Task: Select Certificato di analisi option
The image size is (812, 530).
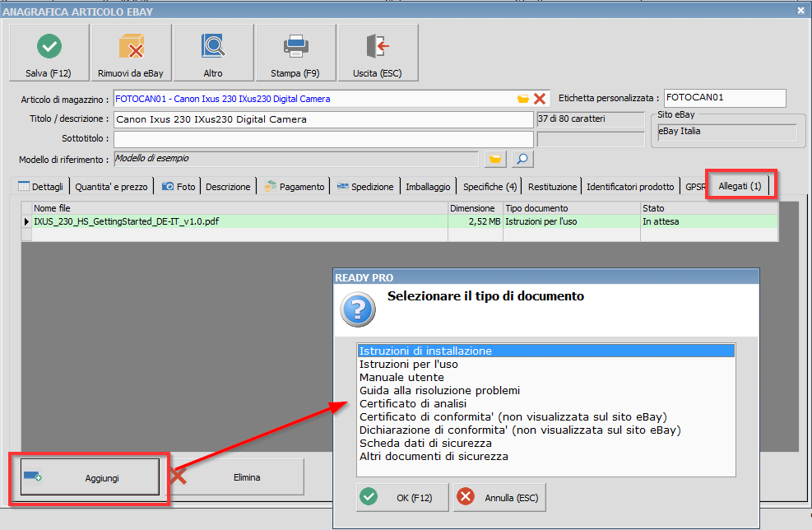Action: coord(545,403)
